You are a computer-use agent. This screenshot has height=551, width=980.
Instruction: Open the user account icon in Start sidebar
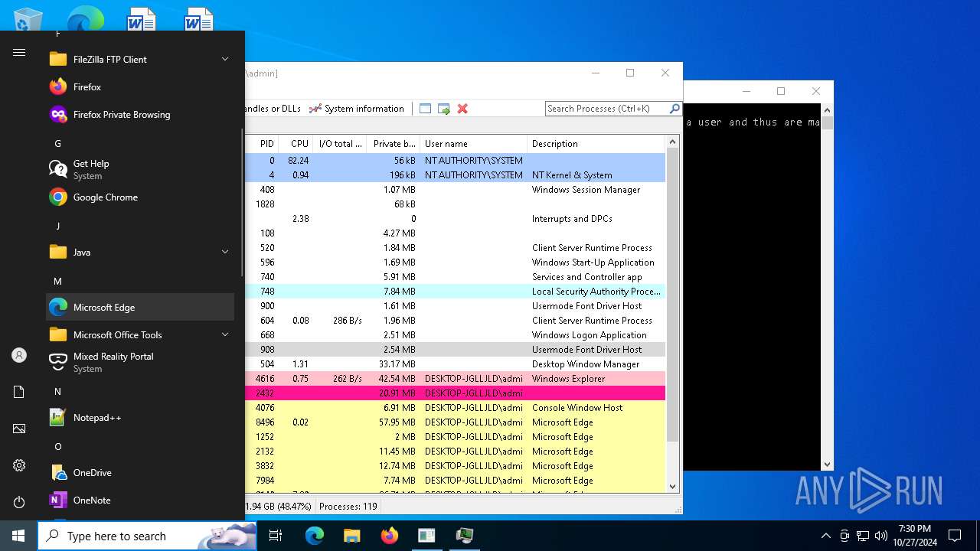click(x=19, y=355)
